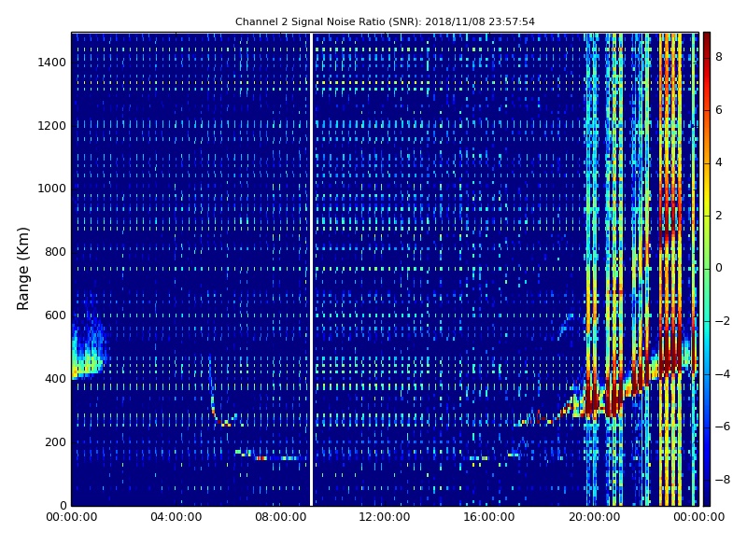The width and height of the screenshot is (747, 560).
Task: Click the dark red top of the colorbar
Action: pos(707,40)
